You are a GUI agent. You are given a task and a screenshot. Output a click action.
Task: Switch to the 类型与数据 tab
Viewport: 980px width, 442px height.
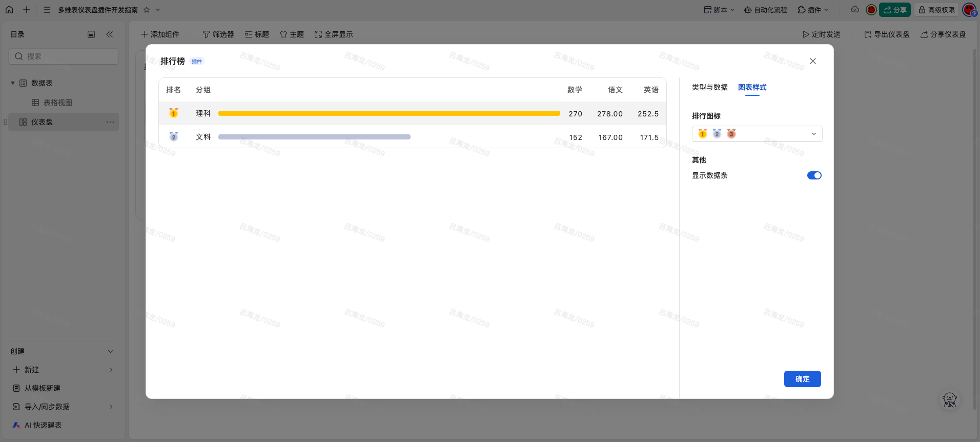pyautogui.click(x=709, y=87)
